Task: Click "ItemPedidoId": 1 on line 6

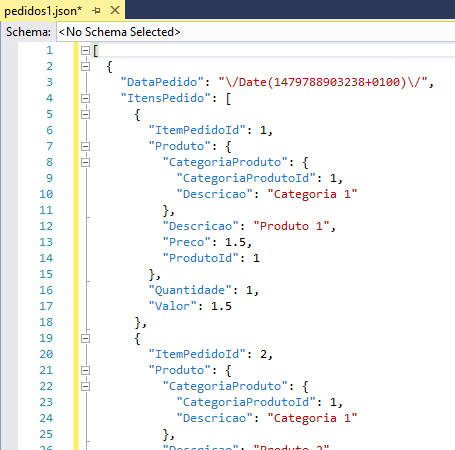Action: [x=211, y=130]
